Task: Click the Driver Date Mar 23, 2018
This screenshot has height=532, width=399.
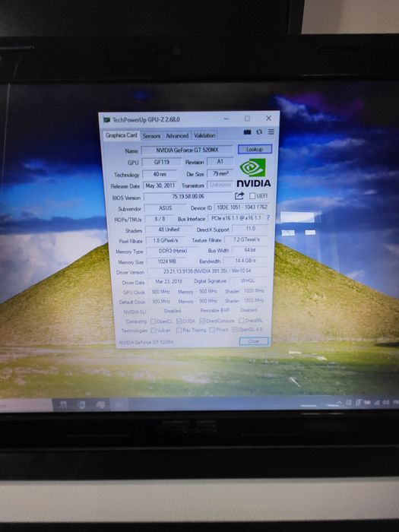Action: point(169,282)
